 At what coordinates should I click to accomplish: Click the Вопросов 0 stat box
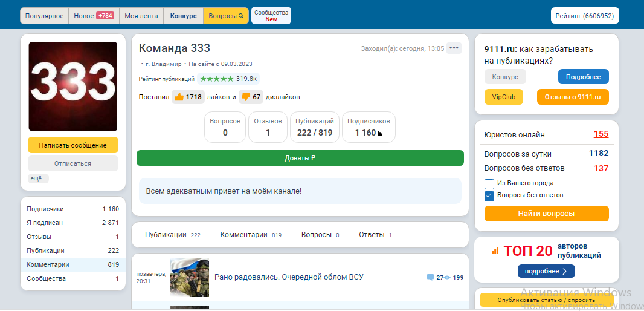coord(225,127)
